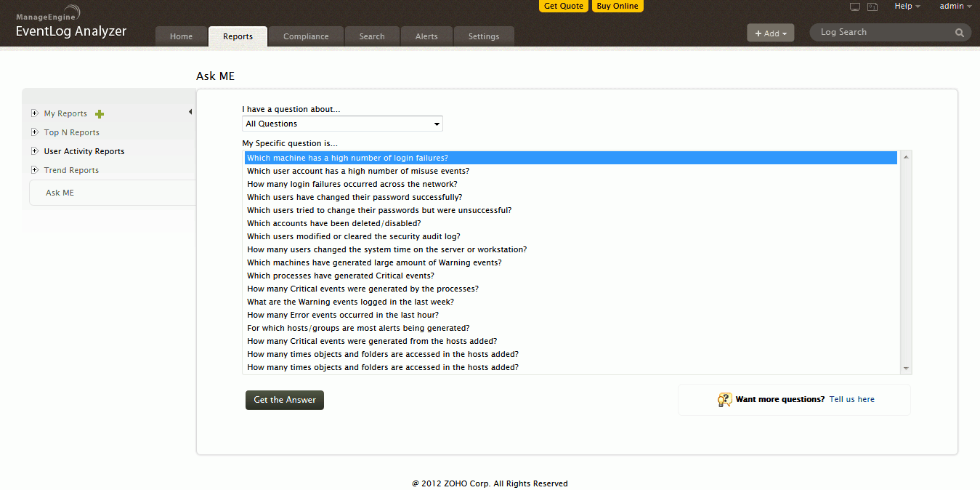The image size is (980, 490).
Task: Select question about cleared security audit log
Action: click(571, 236)
